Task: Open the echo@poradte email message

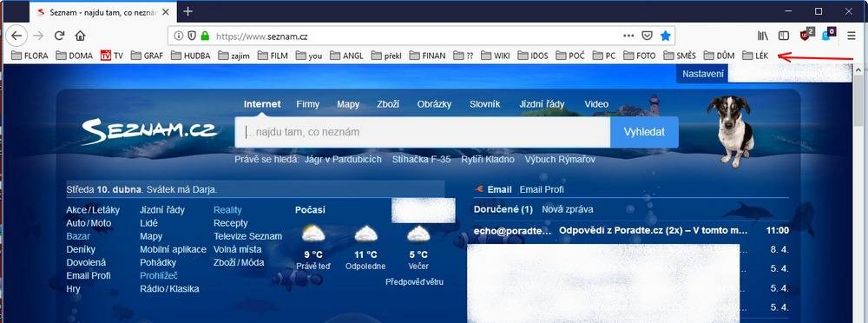Action: pyautogui.click(x=632, y=230)
